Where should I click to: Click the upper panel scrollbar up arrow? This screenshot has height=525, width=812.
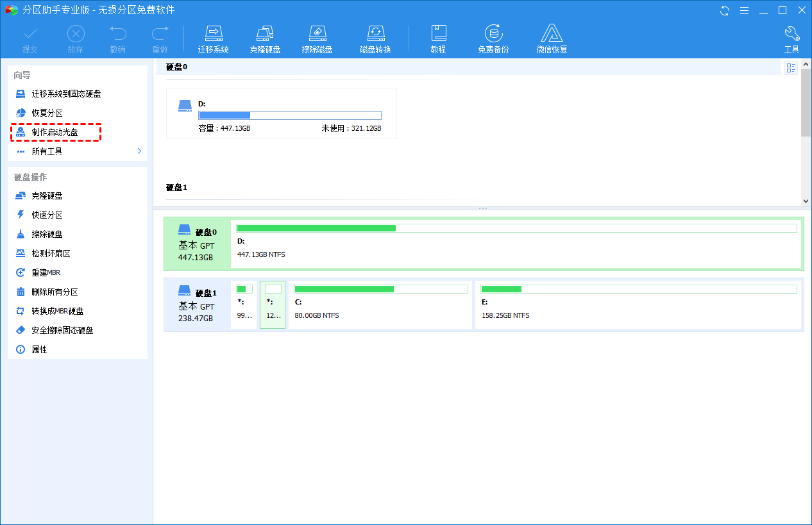806,64
